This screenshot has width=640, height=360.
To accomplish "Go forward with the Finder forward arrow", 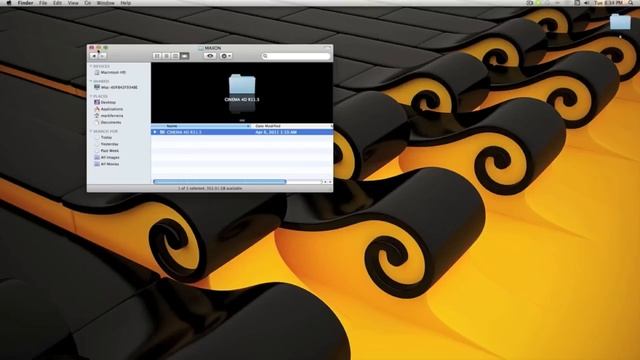I will [102, 56].
